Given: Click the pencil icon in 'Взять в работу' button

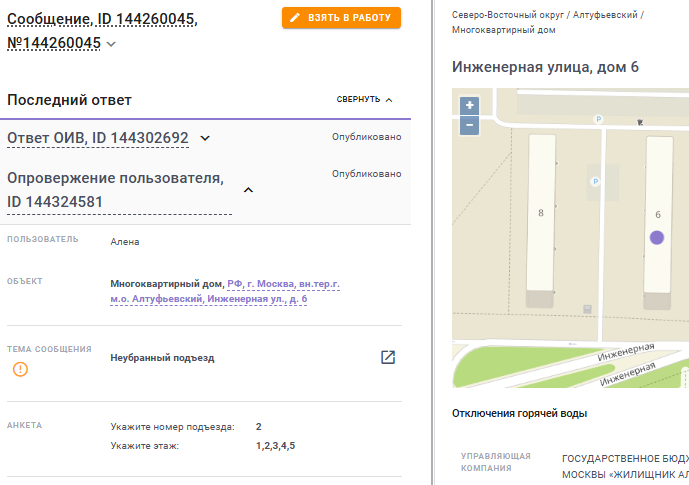Looking at the screenshot, I should pyautogui.click(x=295, y=18).
